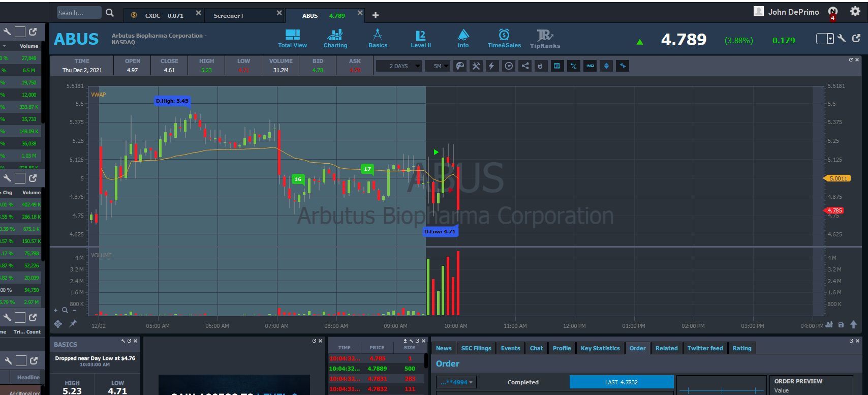Save the chart with the floppy disk icon
Viewport: 868px width, 395px height.
841,325
